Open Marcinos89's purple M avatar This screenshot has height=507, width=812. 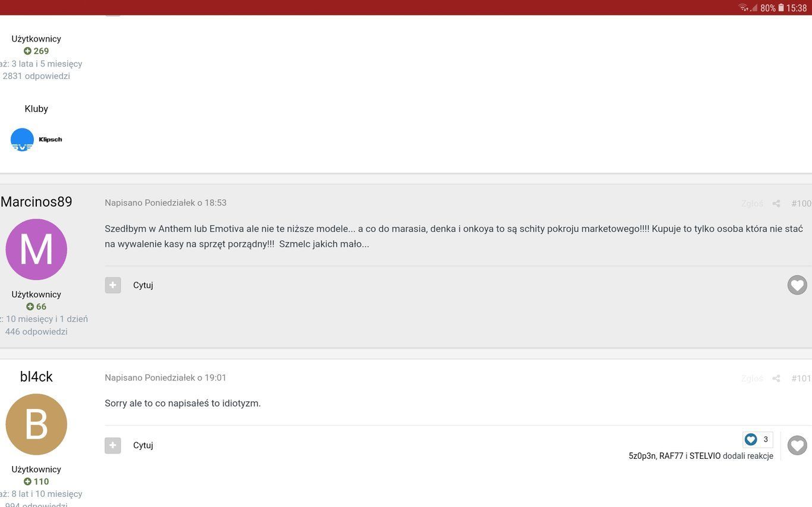pyautogui.click(x=36, y=250)
